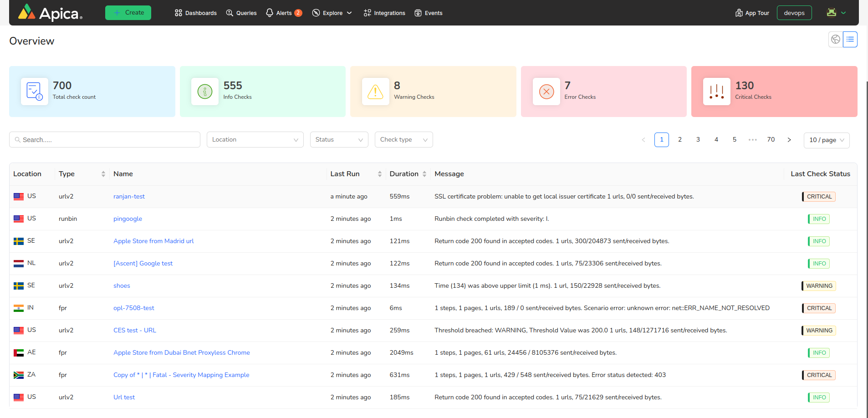Open the ranjan-test check link

pos(129,197)
